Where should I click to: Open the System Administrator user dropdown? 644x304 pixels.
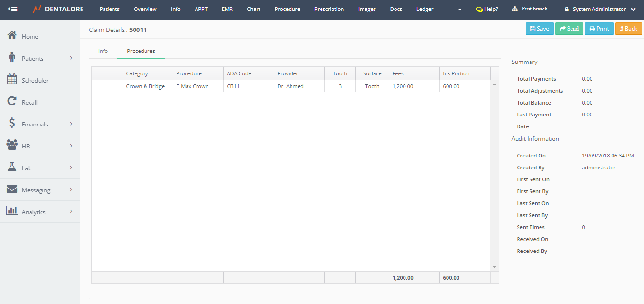600,9
